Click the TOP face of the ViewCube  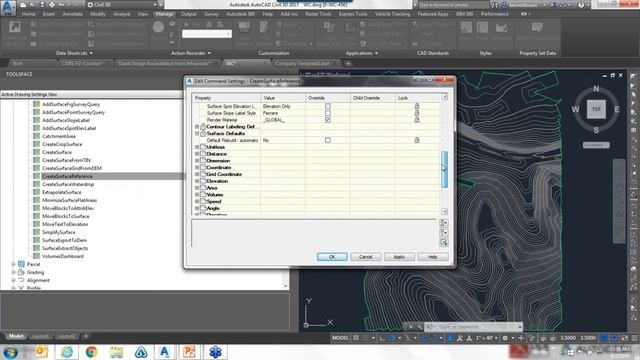596,109
